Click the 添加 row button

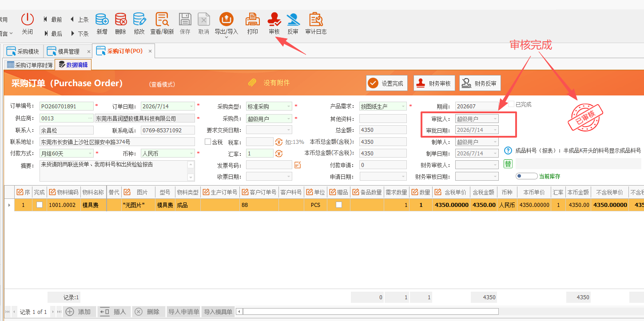pyautogui.click(x=80, y=312)
